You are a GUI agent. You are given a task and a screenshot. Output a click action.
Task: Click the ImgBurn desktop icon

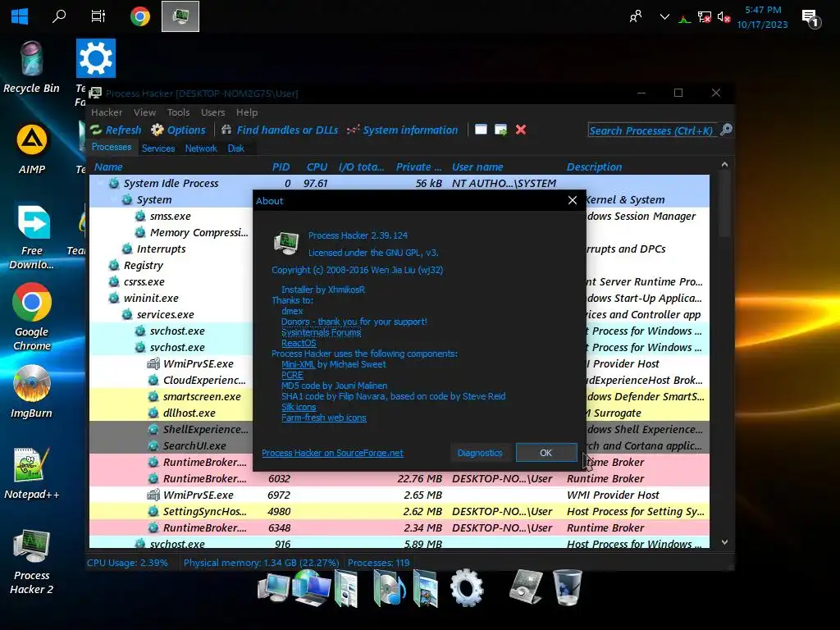[x=32, y=392]
